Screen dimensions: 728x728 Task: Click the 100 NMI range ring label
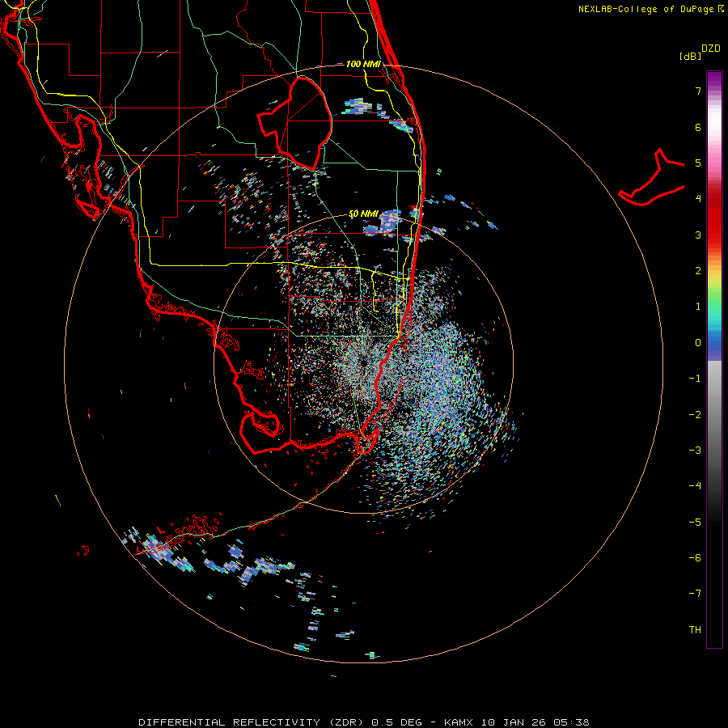coord(363,64)
